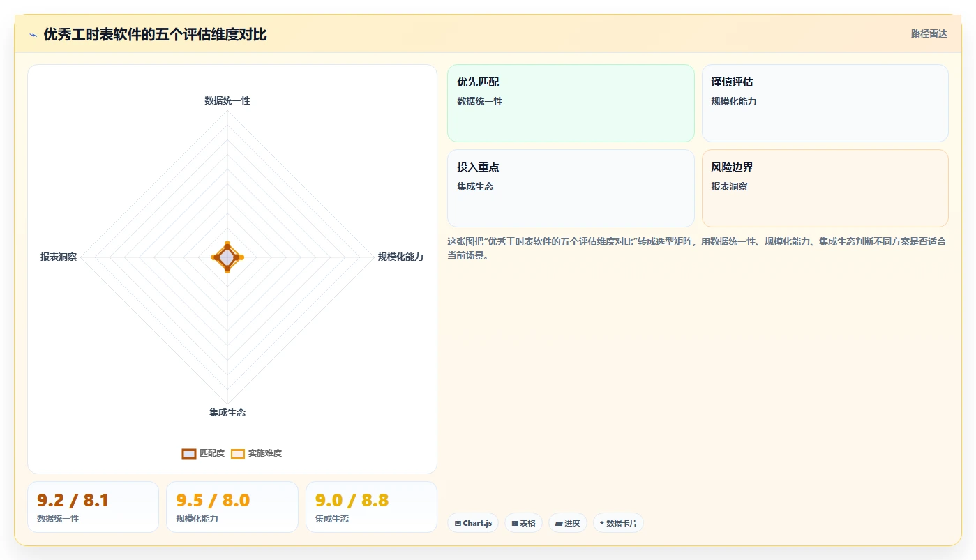Click the 9.2 / 8.1 score value
The width and height of the screenshot is (976, 560).
pyautogui.click(x=73, y=500)
